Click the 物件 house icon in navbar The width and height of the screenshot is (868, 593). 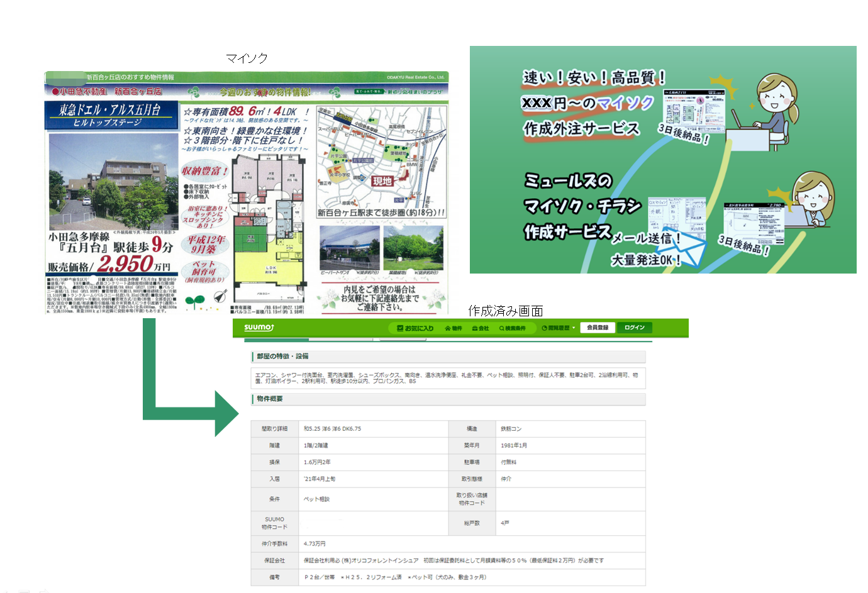453,328
